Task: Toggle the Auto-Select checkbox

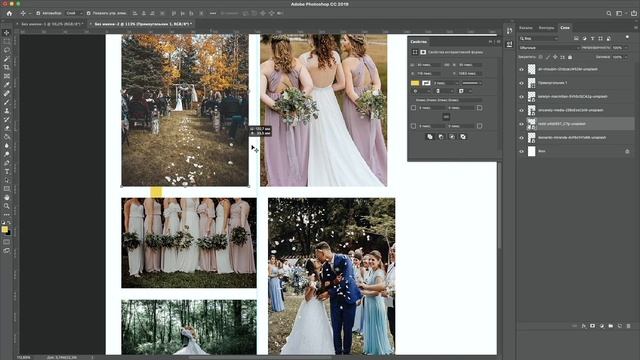Action: (x=38, y=13)
